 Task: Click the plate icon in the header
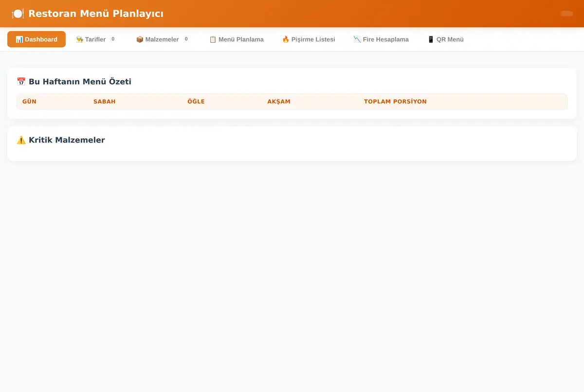(x=18, y=14)
